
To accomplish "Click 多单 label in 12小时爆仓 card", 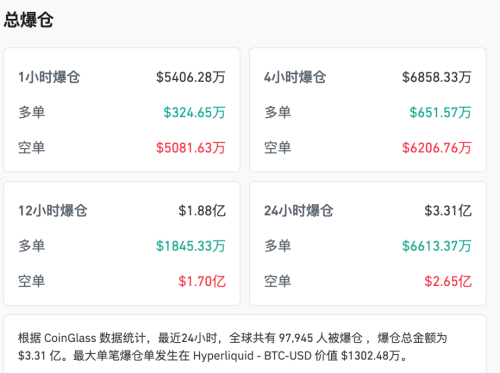I will coord(31,246).
